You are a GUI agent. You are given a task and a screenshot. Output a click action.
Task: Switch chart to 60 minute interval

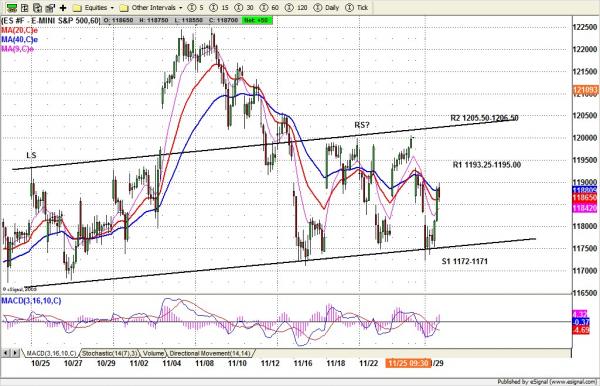270,7
